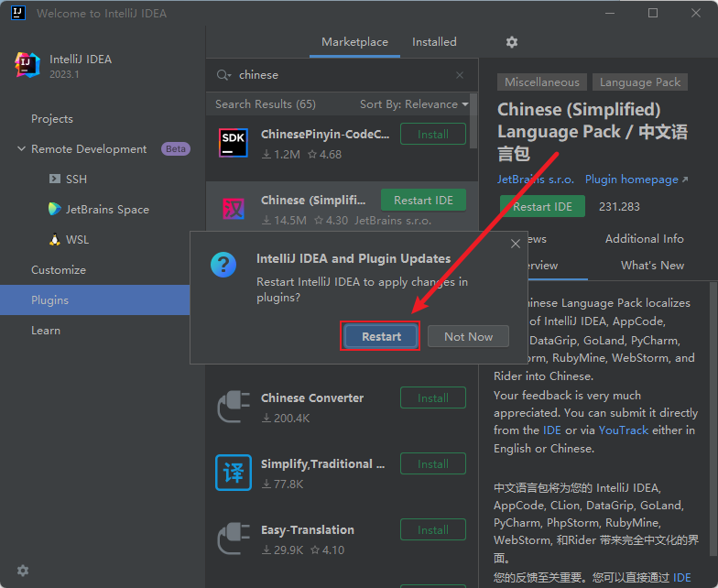Viewport: 718px width, 588px height.
Task: Open the plugins settings gear menu
Action: [x=511, y=42]
